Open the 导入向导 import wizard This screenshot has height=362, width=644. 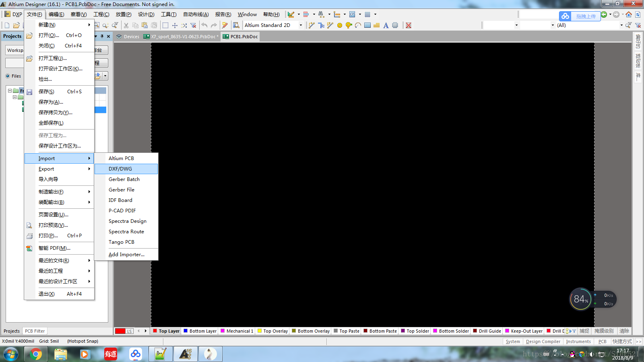coord(59,179)
